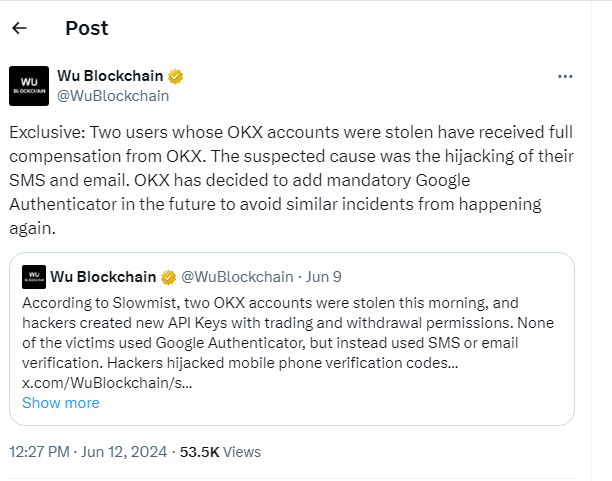Viewport: 612px width, 481px height.
Task: Open the x.com/WuBlockchain/s... link
Action: [x=107, y=383]
